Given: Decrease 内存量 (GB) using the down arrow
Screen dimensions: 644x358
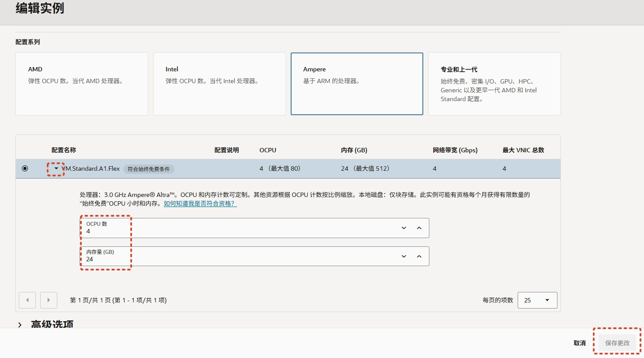Looking at the screenshot, I should tap(403, 256).
